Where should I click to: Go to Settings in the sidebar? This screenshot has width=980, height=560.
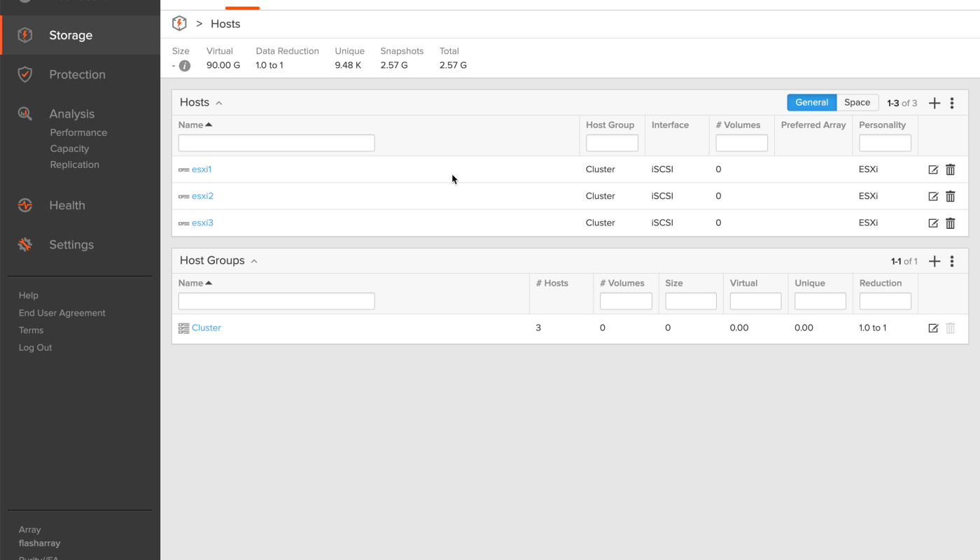71,244
